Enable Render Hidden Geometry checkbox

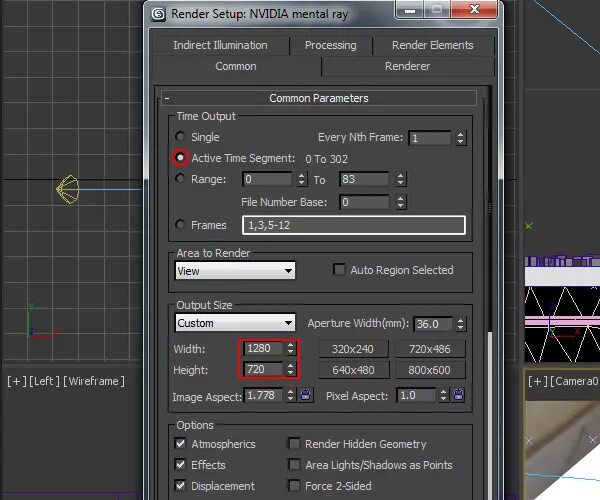(x=294, y=443)
